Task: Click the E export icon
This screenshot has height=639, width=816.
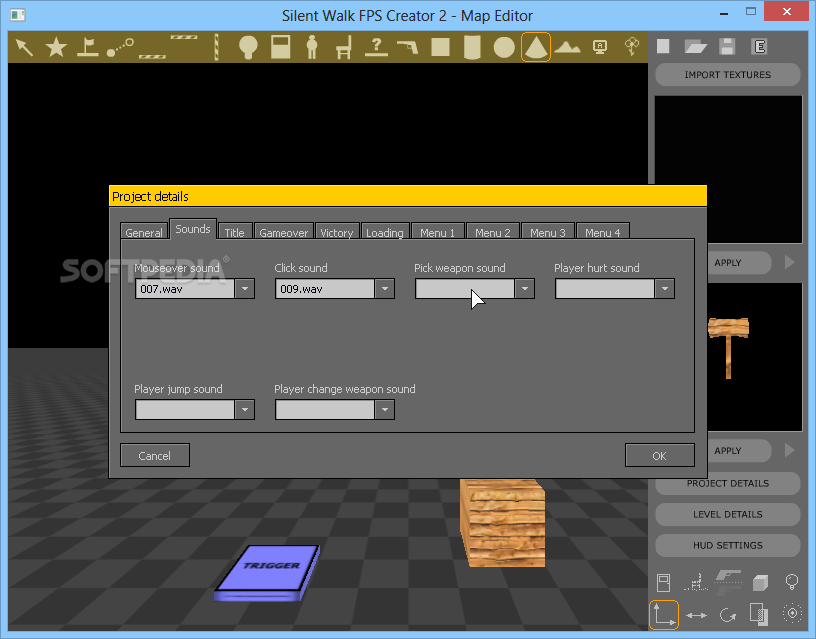Action: click(759, 47)
